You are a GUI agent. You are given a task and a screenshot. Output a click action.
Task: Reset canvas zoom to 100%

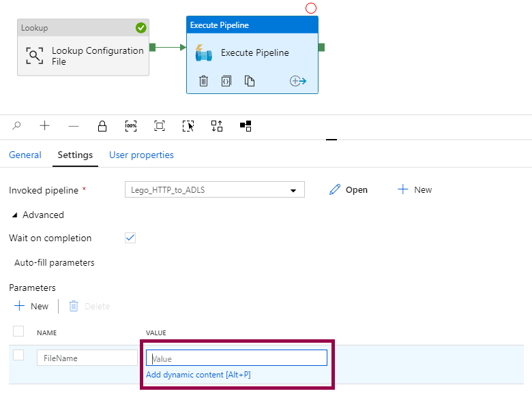click(x=131, y=126)
